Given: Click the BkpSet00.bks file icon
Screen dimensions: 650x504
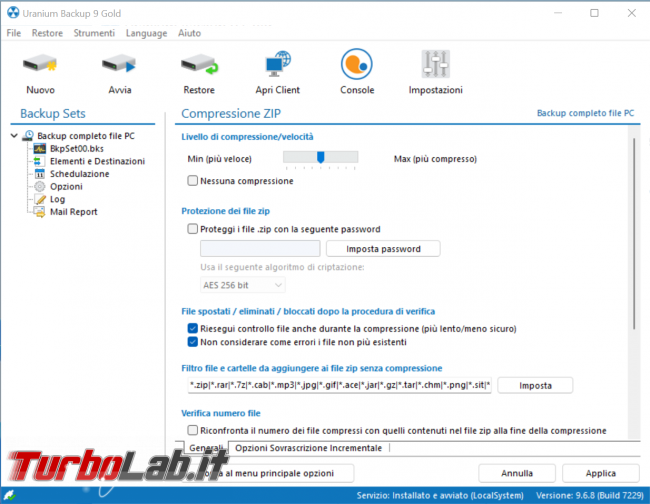Looking at the screenshot, I should 40,148.
